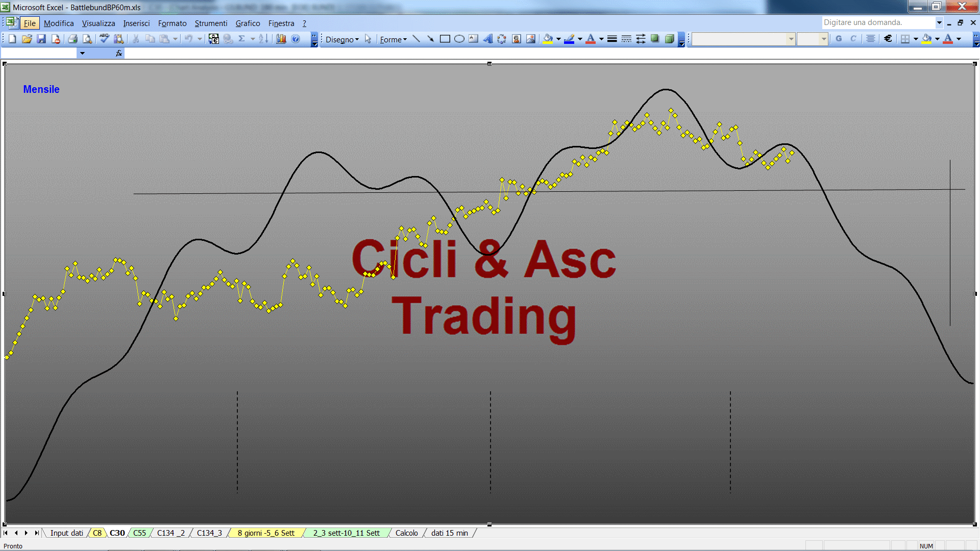Choose the Select Objects arrow pointer
The width and height of the screenshot is (980, 551).
click(368, 39)
